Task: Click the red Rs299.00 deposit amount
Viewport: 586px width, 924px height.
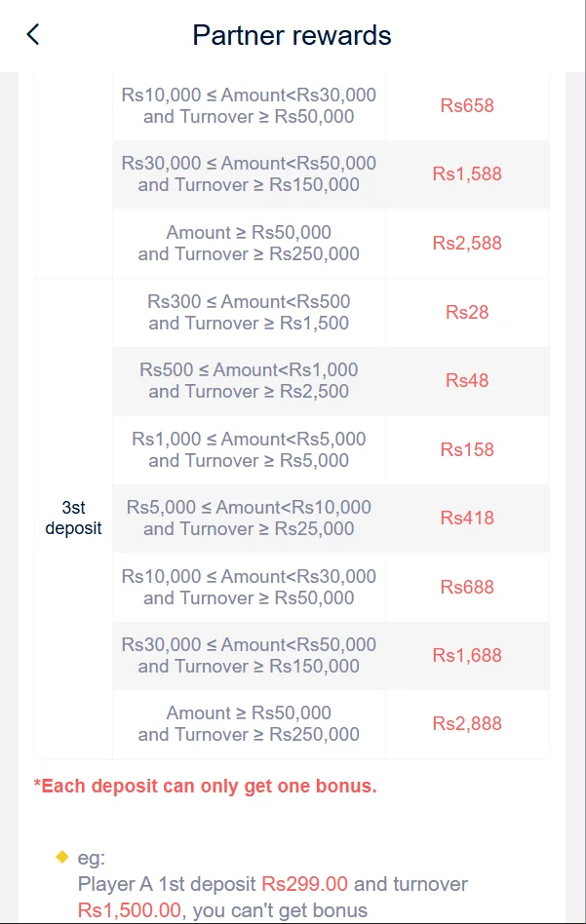Action: 304,884
